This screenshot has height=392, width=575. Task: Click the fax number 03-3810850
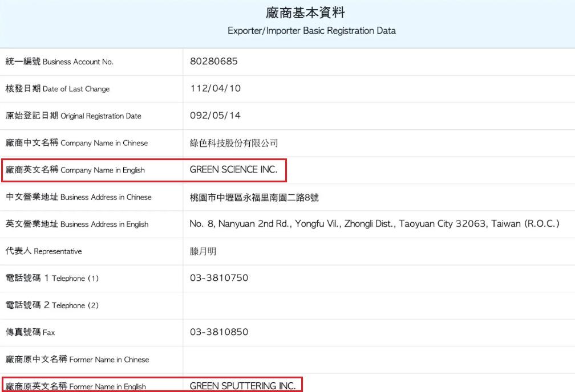219,332
